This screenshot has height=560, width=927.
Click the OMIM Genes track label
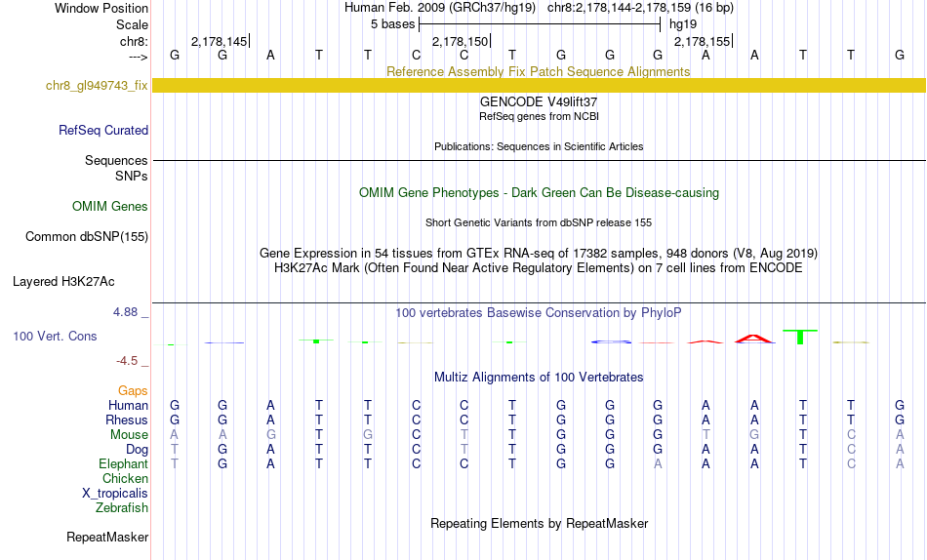[110, 207]
